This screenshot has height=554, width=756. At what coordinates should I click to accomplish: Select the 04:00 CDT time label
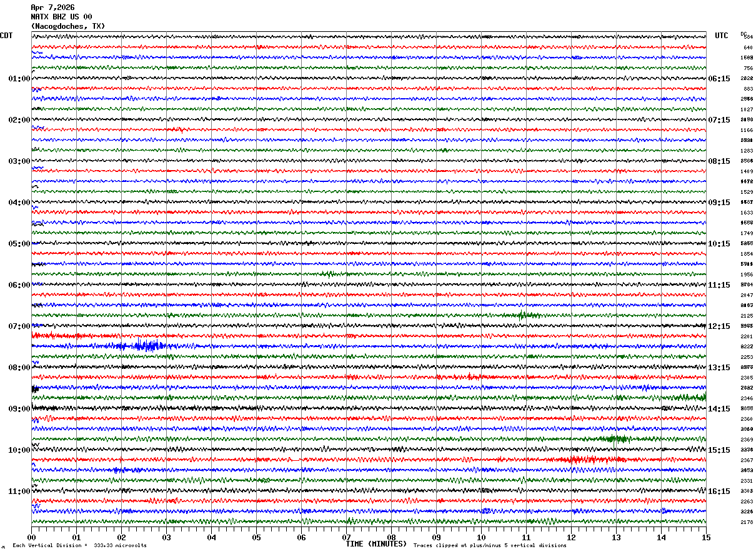[19, 203]
